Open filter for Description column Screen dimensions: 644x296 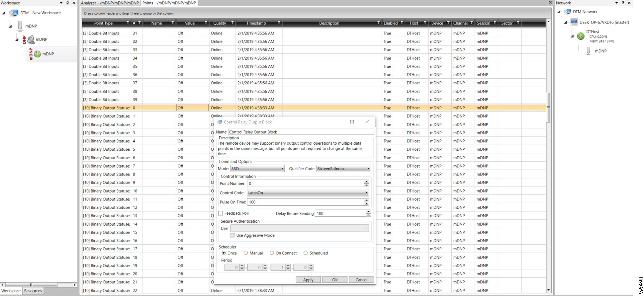pos(379,23)
